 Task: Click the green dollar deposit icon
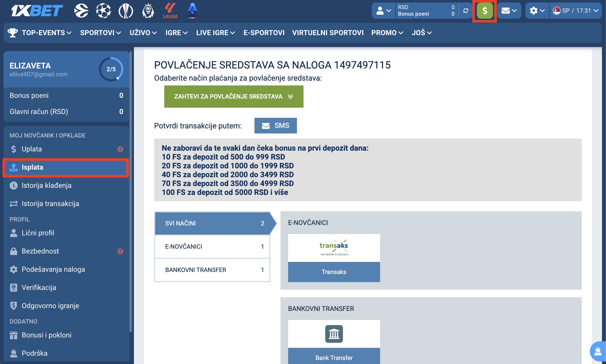[484, 11]
